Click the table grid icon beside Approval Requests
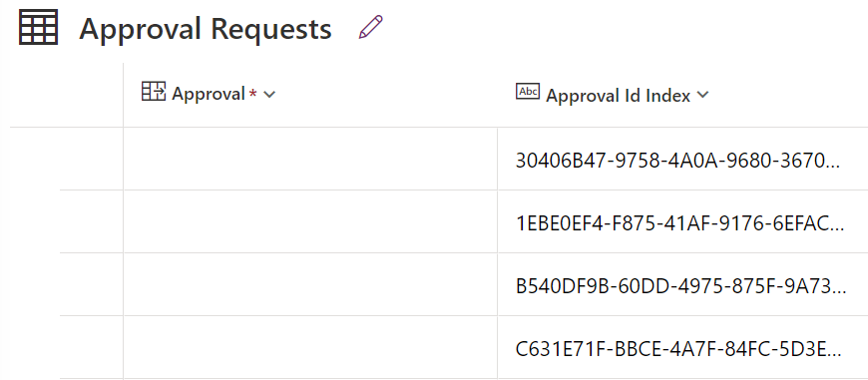868x380 pixels. click(x=38, y=27)
